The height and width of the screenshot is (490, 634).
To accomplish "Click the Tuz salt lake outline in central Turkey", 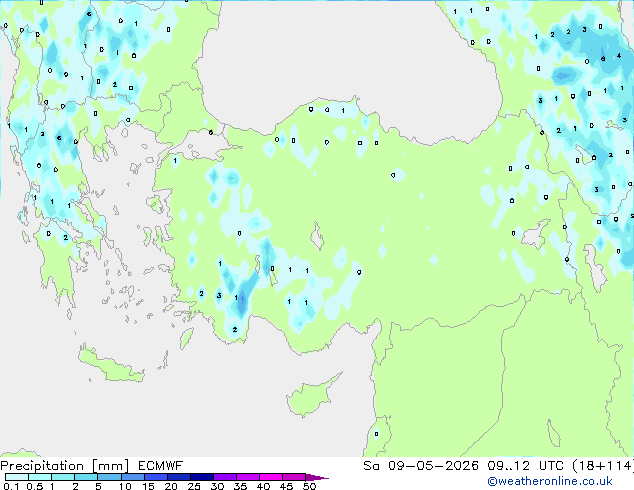I will pos(317,237).
